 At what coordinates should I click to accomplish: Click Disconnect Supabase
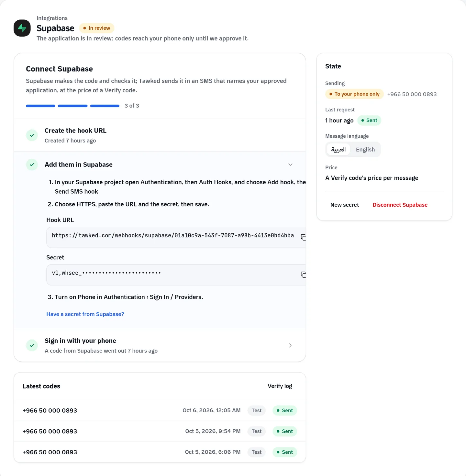coord(400,205)
